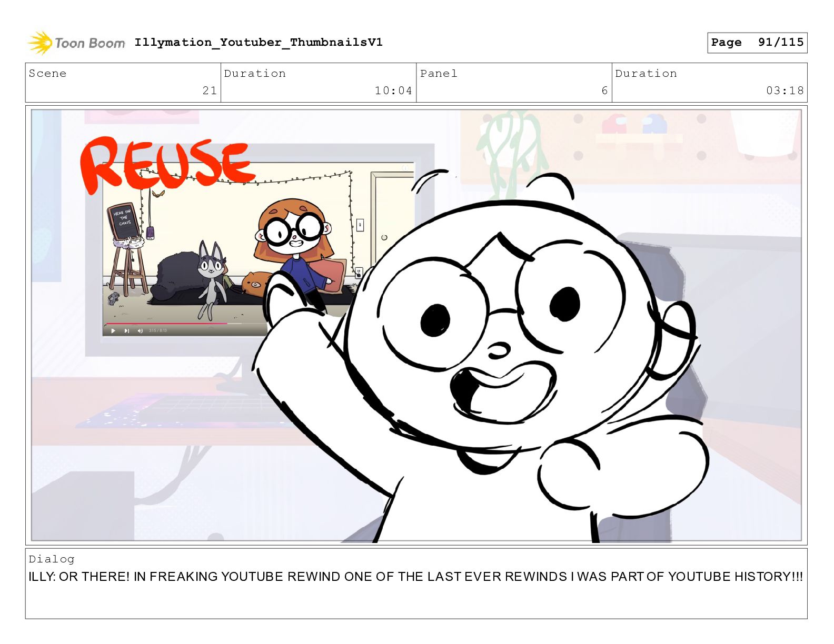This screenshot has height=644, width=834.
Task: Click the Toon Boom logo
Action: click(x=76, y=43)
